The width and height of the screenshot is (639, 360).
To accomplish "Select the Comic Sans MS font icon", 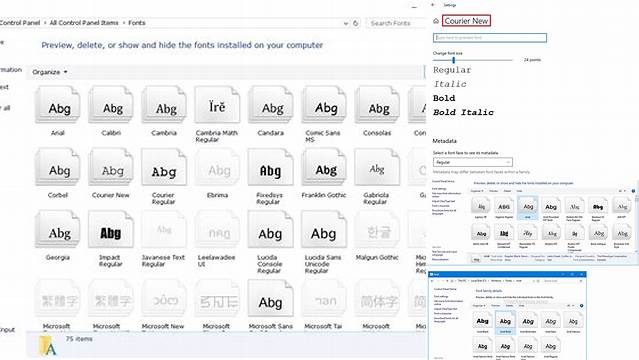I will point(324,105).
